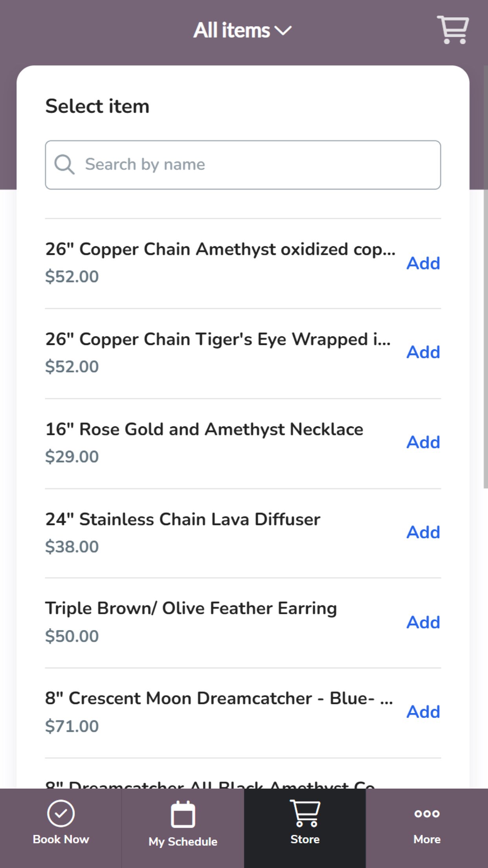Image resolution: width=488 pixels, height=868 pixels.
Task: Switch to the My Schedule tab
Action: 183,841
